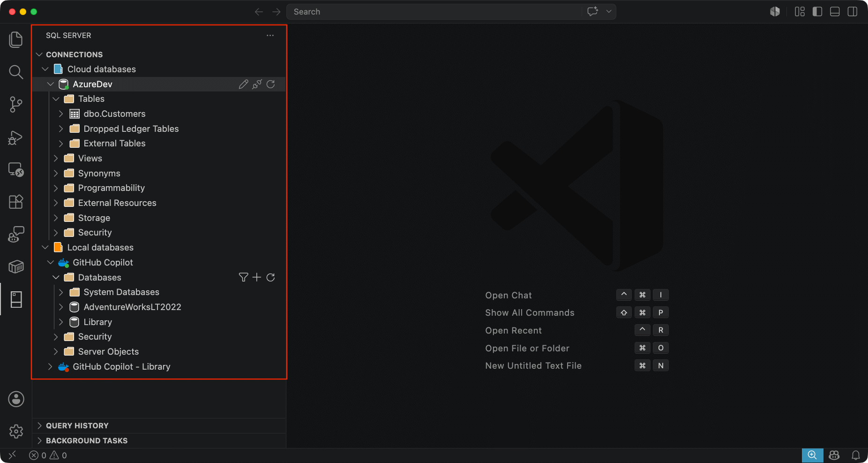The image size is (868, 463).
Task: Click New Untitled Text File hint
Action: click(x=533, y=365)
